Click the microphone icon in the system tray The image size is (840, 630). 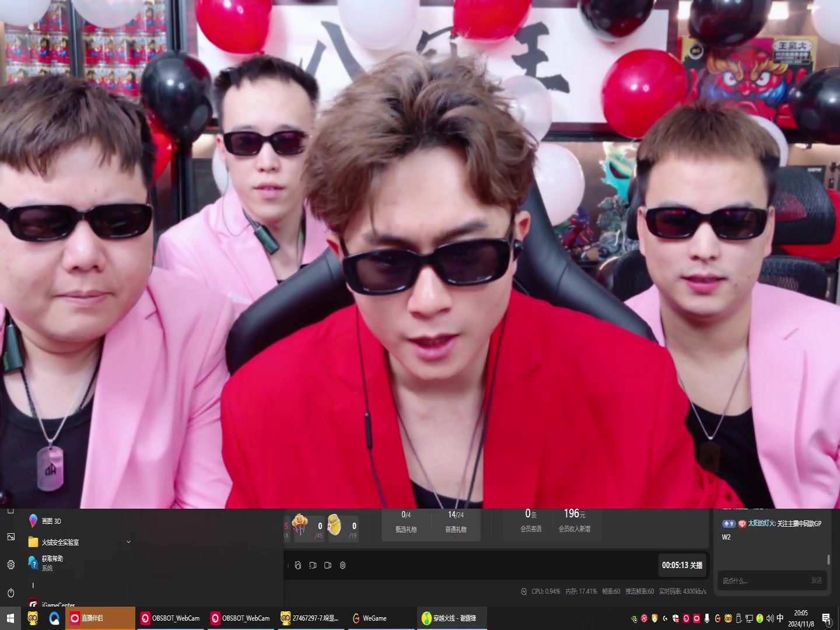click(707, 618)
